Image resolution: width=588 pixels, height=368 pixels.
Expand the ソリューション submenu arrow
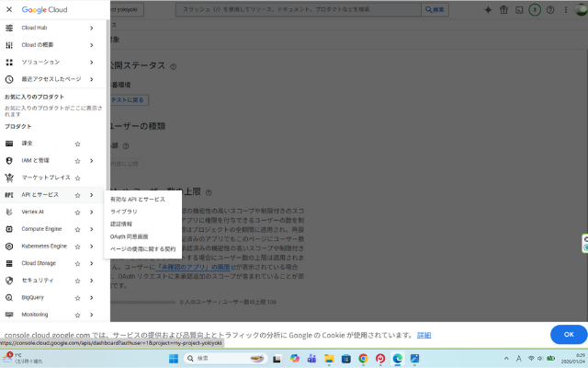[x=92, y=62]
